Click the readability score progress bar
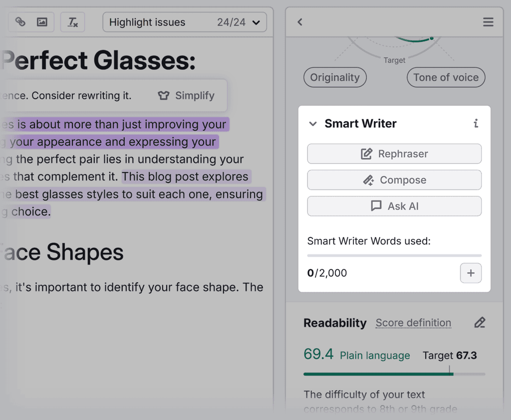The width and height of the screenshot is (511, 420). tap(394, 374)
